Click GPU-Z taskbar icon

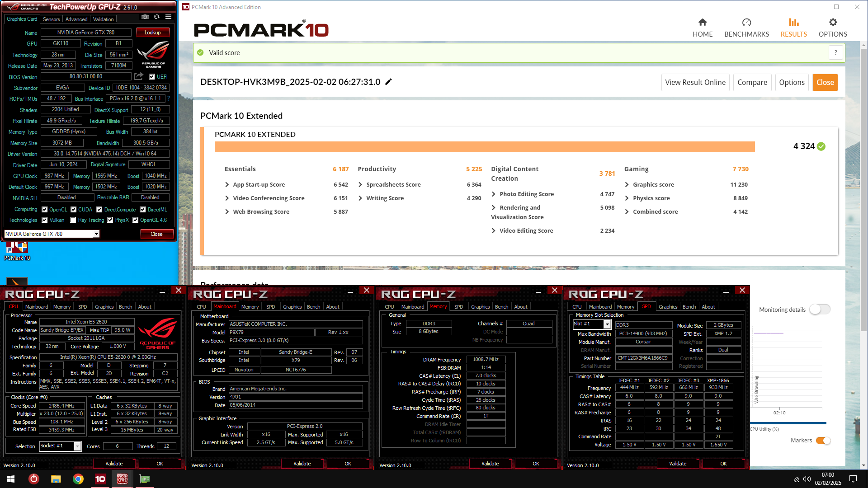(x=145, y=479)
